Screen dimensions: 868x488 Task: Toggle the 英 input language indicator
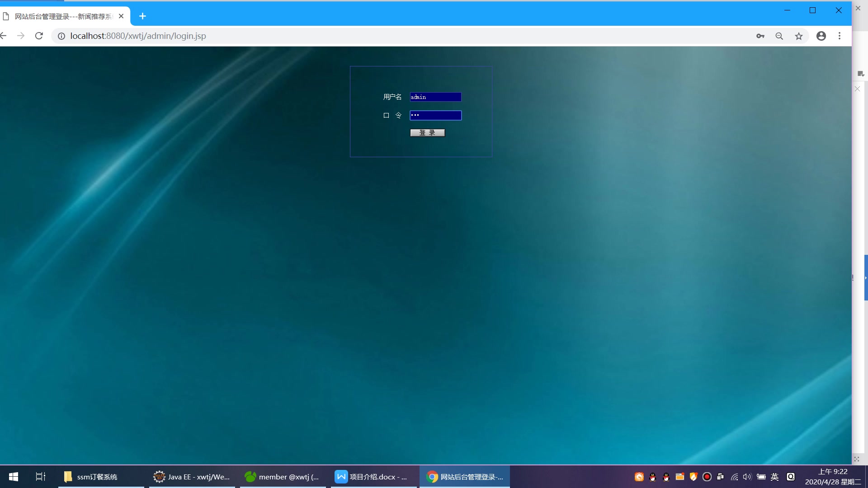pos(775,477)
